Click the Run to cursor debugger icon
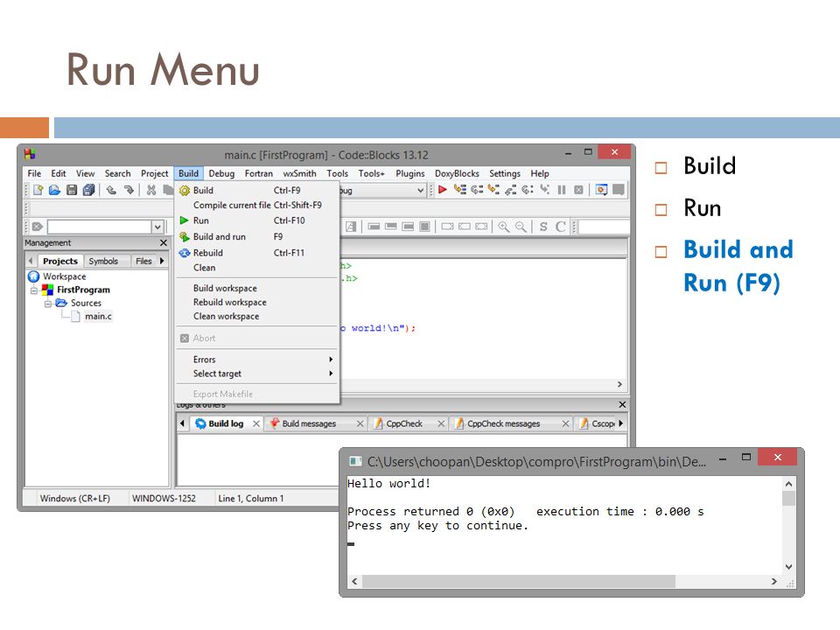This screenshot has width=840, height=630. tap(459, 190)
